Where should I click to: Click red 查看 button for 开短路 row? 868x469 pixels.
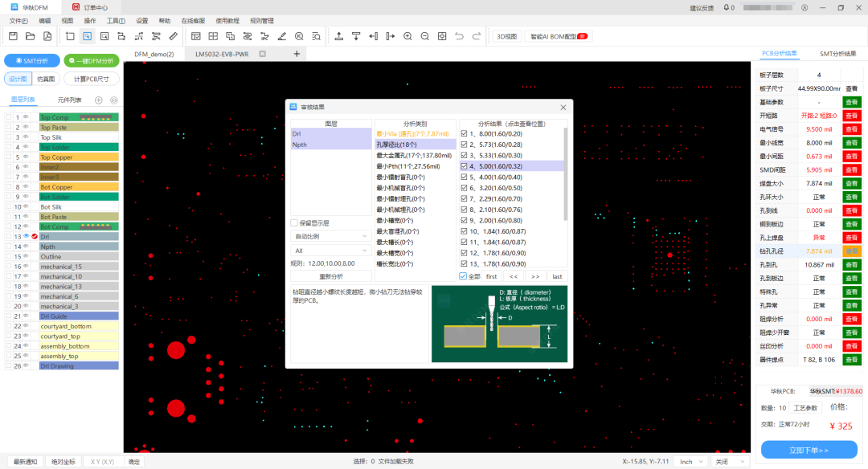pyautogui.click(x=851, y=116)
